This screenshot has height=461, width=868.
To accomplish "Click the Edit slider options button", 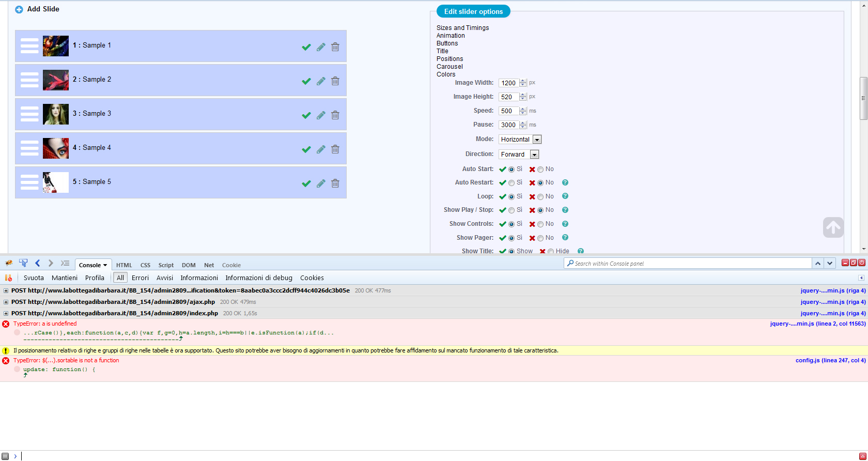I will coord(473,11).
